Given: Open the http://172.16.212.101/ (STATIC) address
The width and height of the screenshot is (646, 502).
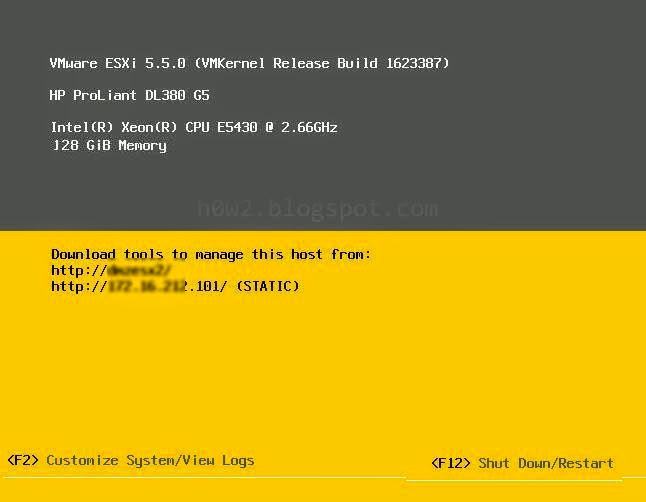Looking at the screenshot, I should 175,286.
